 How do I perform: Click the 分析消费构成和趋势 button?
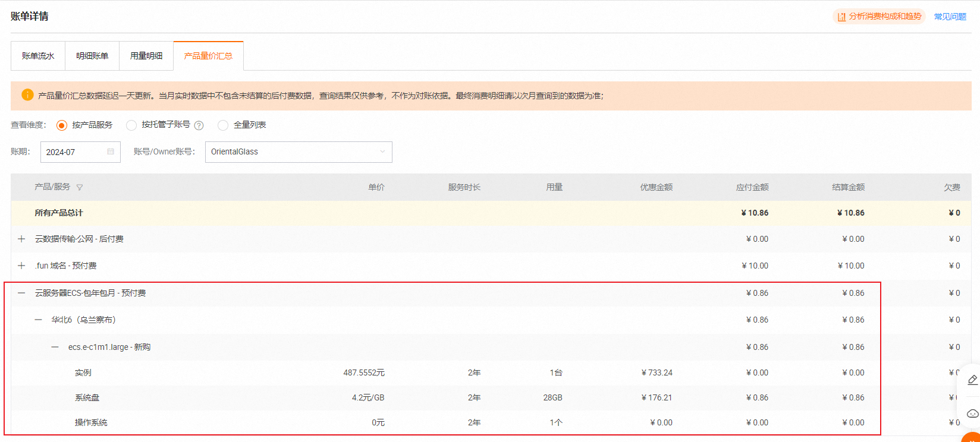879,17
